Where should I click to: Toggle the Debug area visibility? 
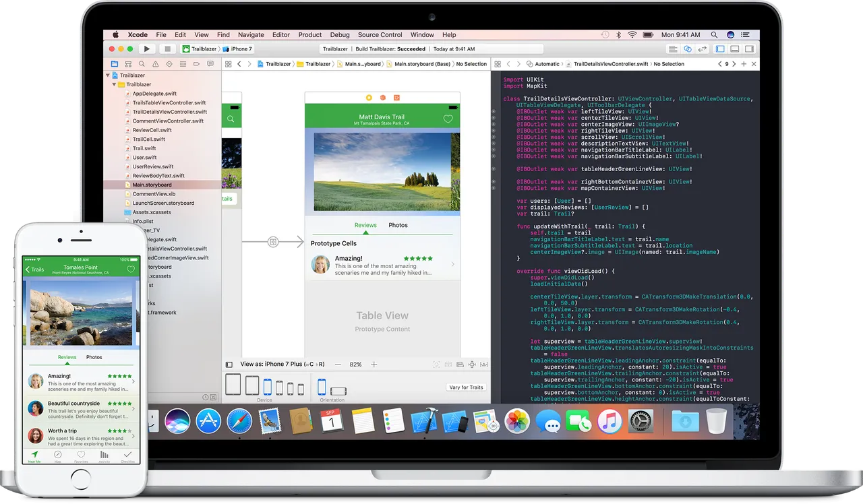coord(734,49)
